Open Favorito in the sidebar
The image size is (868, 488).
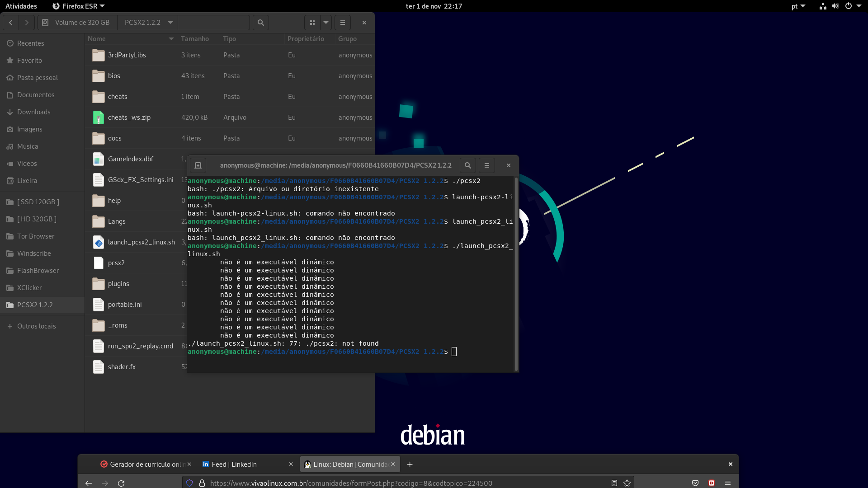tap(42, 61)
